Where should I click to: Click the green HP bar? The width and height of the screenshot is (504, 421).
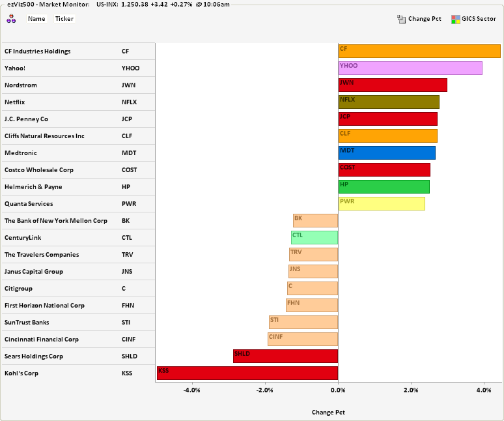coord(384,186)
